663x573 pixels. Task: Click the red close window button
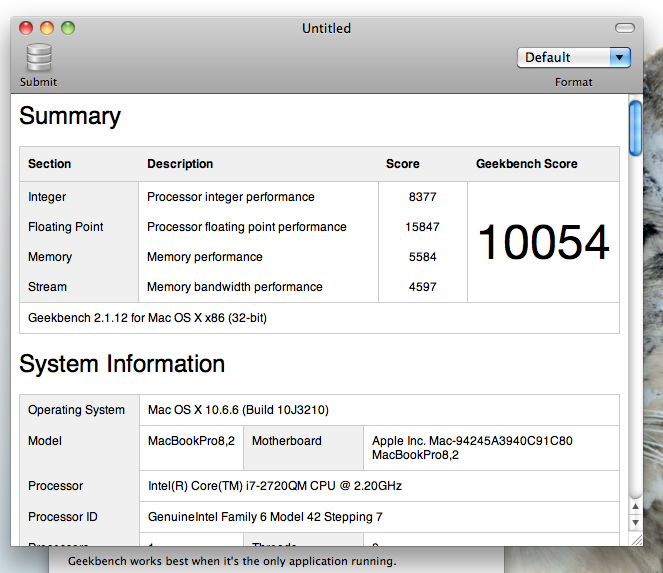tap(26, 28)
